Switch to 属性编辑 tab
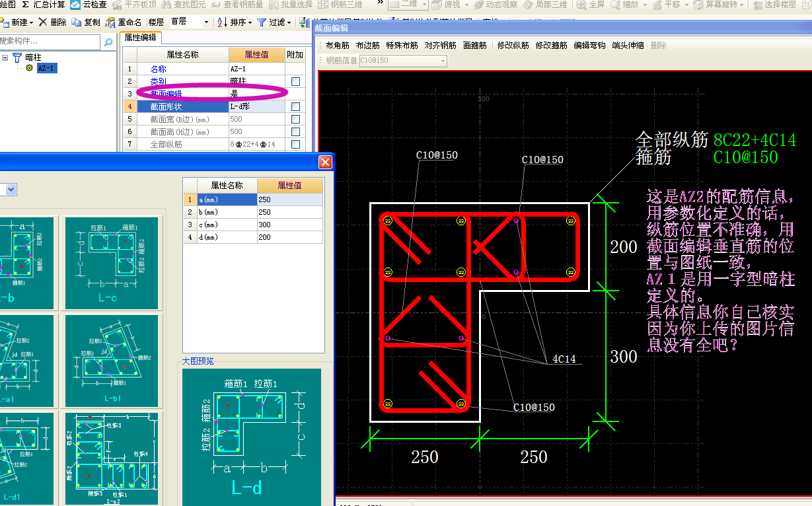The width and height of the screenshot is (812, 506). click(141, 38)
